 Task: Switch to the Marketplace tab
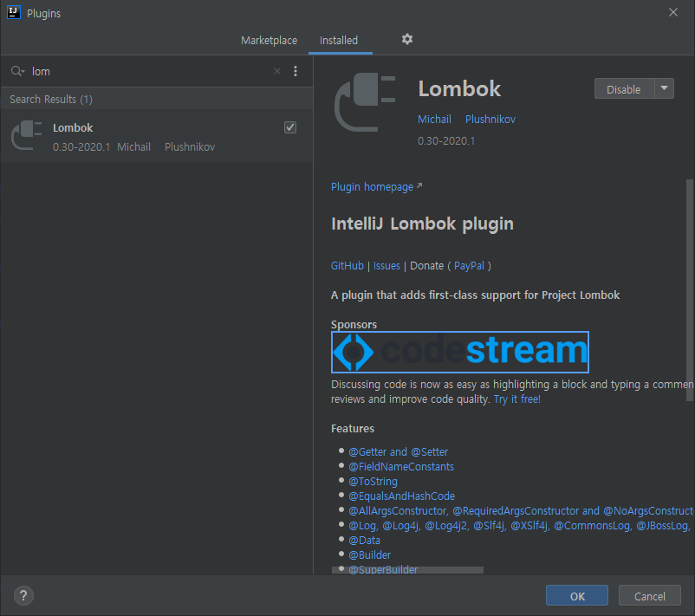tap(269, 41)
